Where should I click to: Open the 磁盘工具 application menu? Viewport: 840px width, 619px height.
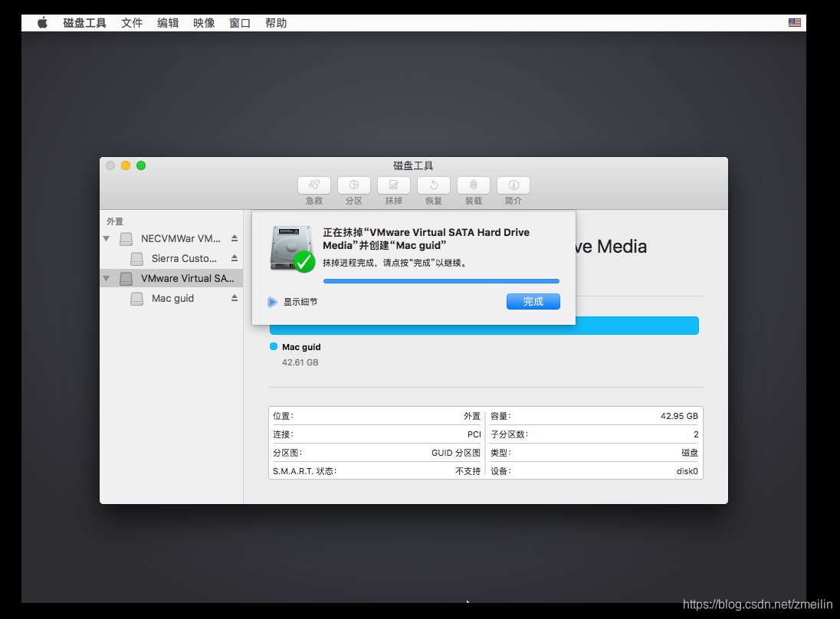(84, 23)
